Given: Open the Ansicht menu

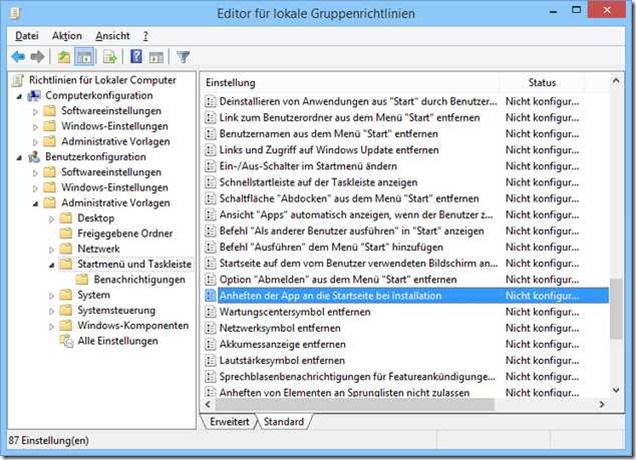Looking at the screenshot, I should pos(113,36).
